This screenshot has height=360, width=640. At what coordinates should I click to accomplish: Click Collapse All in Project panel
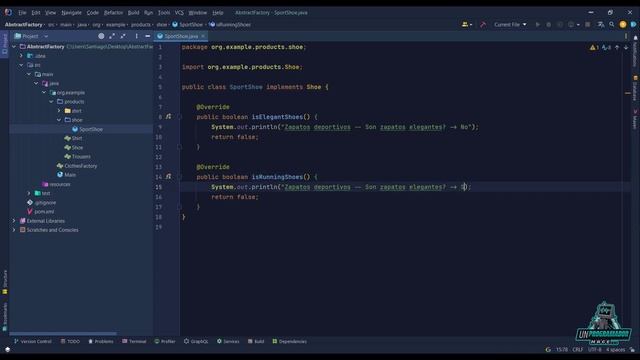point(123,36)
